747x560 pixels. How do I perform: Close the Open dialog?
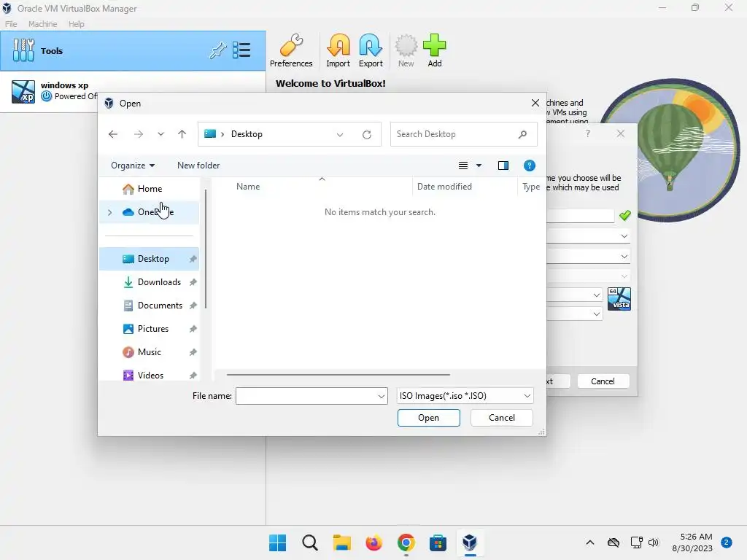(535, 103)
